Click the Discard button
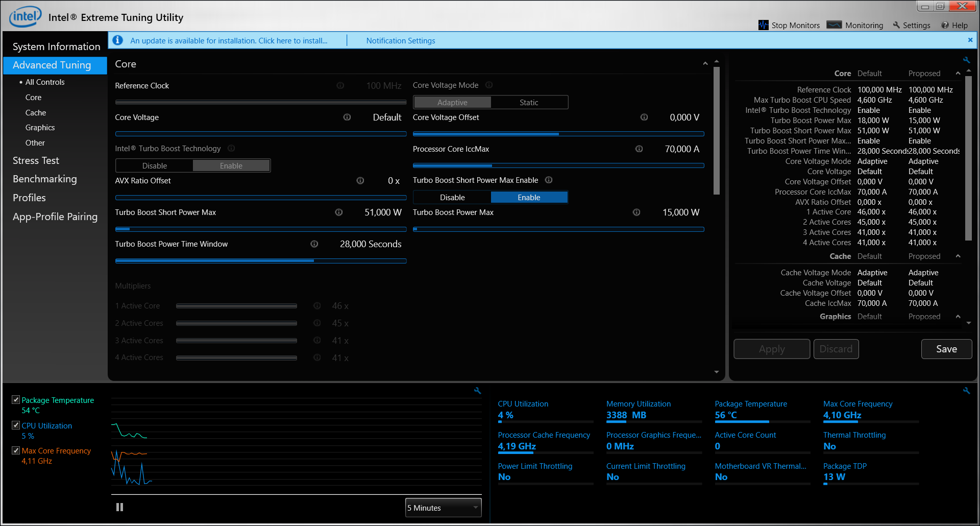The height and width of the screenshot is (526, 980). (x=836, y=349)
